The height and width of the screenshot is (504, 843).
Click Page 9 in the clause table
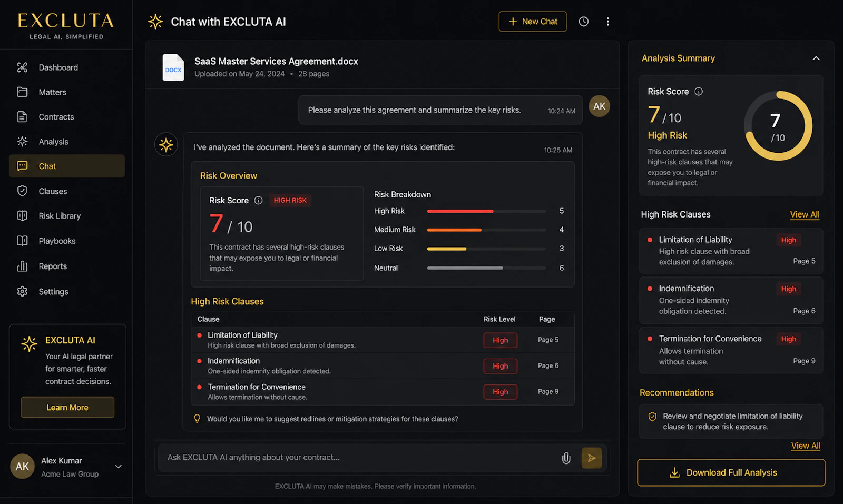point(548,391)
